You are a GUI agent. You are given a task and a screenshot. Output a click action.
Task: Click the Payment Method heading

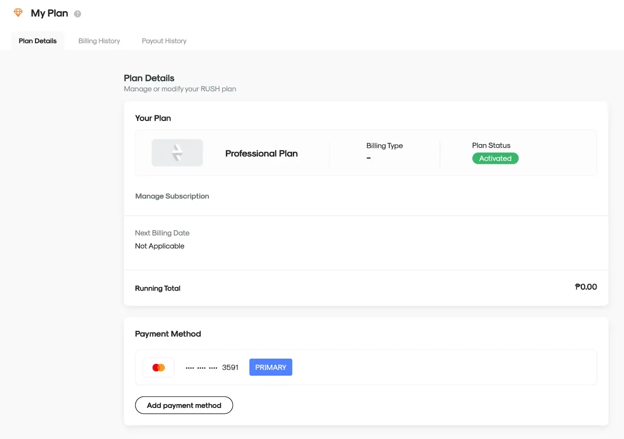tap(168, 334)
